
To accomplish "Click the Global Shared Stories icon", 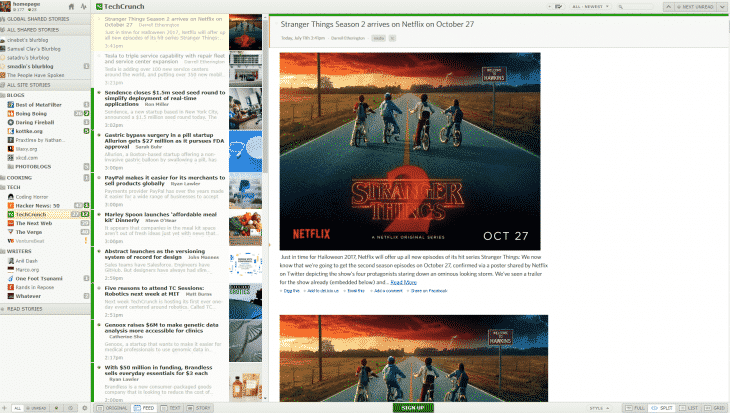I will [4, 19].
